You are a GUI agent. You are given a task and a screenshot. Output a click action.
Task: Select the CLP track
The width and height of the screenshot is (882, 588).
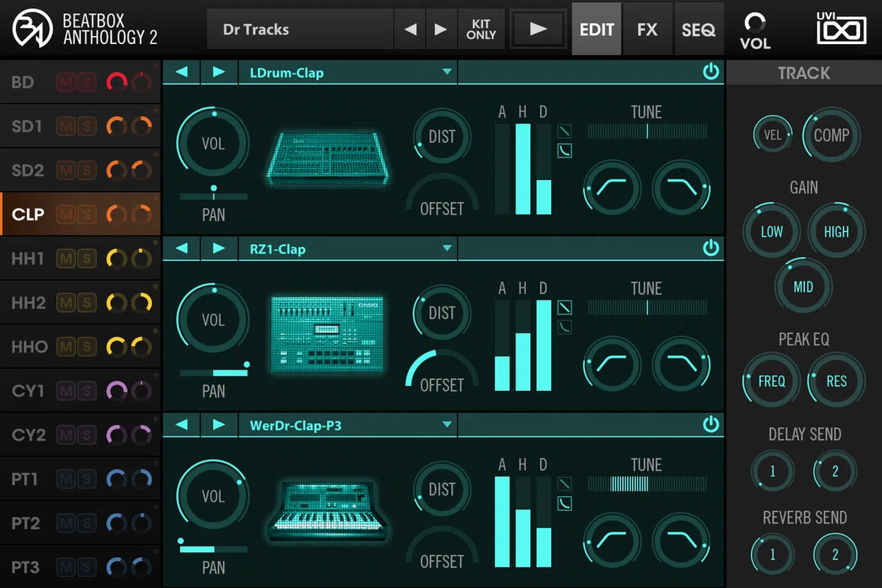coord(28,215)
